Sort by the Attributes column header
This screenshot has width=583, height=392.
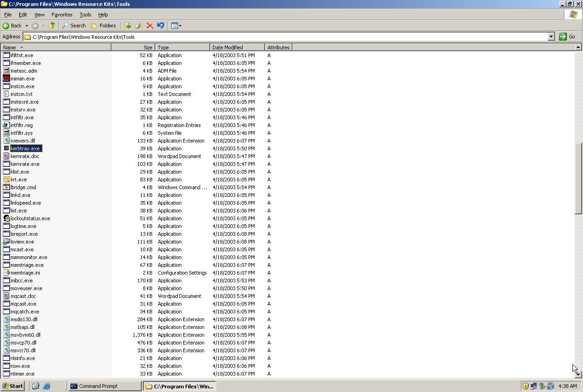(278, 48)
